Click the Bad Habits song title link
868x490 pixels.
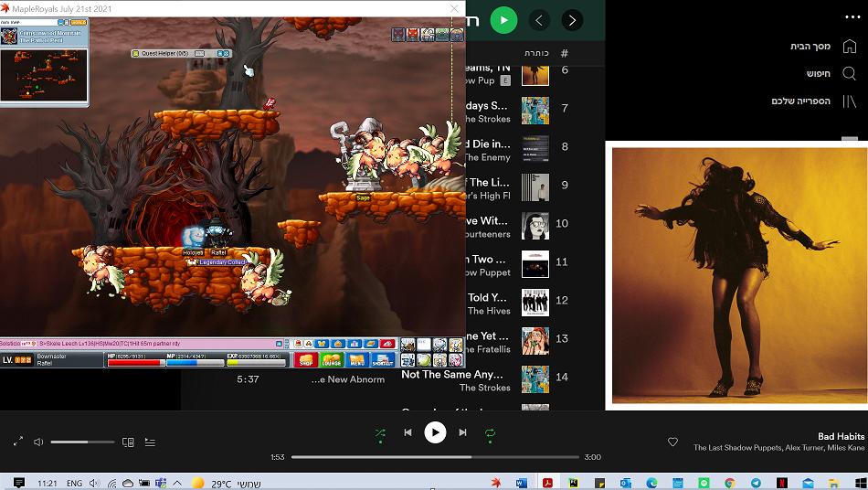pyautogui.click(x=841, y=436)
